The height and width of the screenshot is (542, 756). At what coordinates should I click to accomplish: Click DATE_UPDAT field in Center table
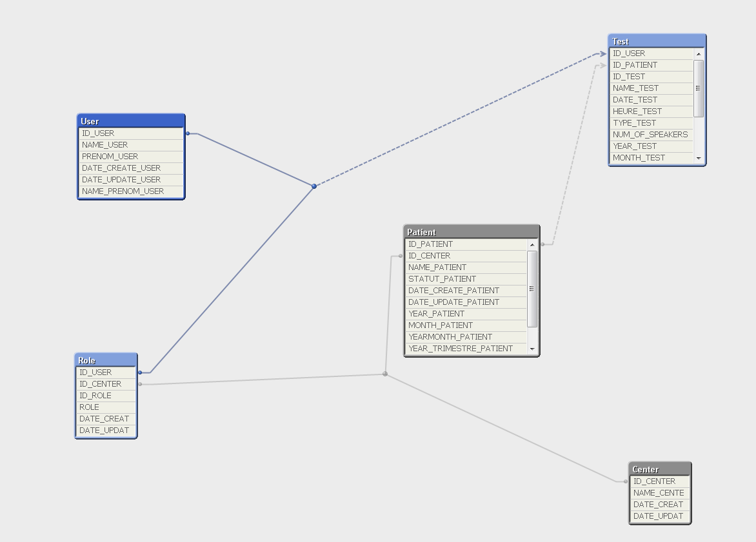660,516
